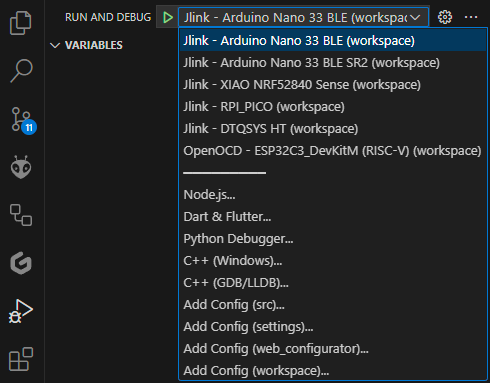Collapse the VARIABLES section

pyautogui.click(x=55, y=45)
